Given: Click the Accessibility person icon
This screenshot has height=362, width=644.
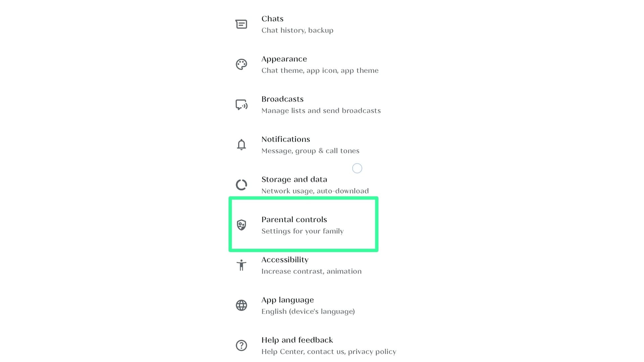Looking at the screenshot, I should pos(241,265).
